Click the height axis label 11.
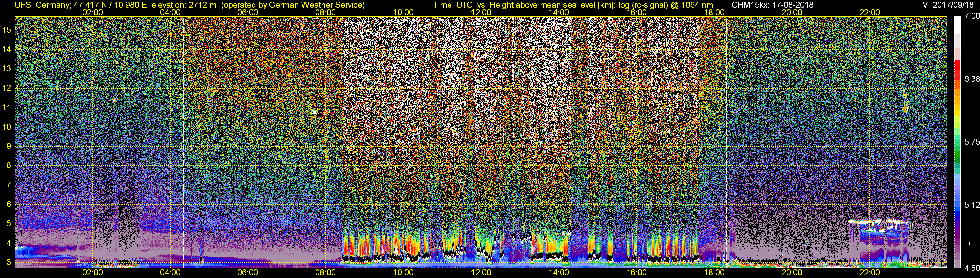Image resolution: width=980 pixels, height=278 pixels. click(x=7, y=108)
